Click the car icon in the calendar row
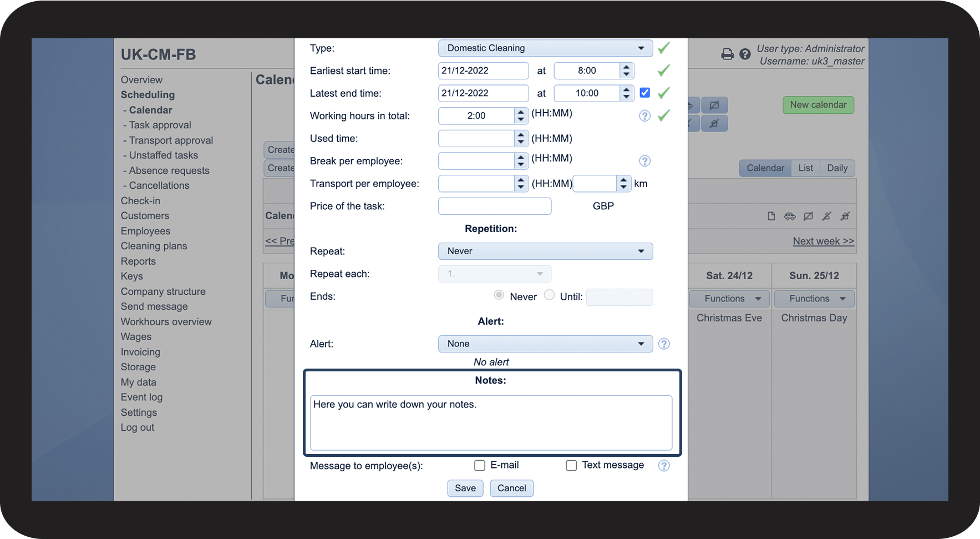The image size is (980, 539). pos(790,216)
